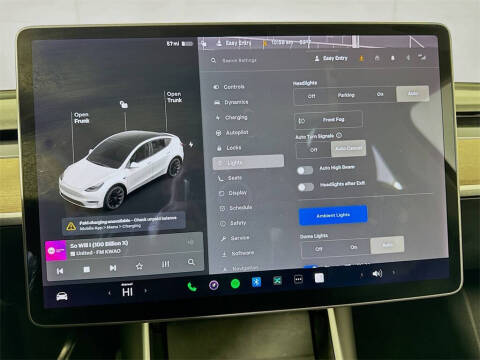Show info for Auto Turn Signals
This screenshot has height=360, width=480.
coord(339,135)
